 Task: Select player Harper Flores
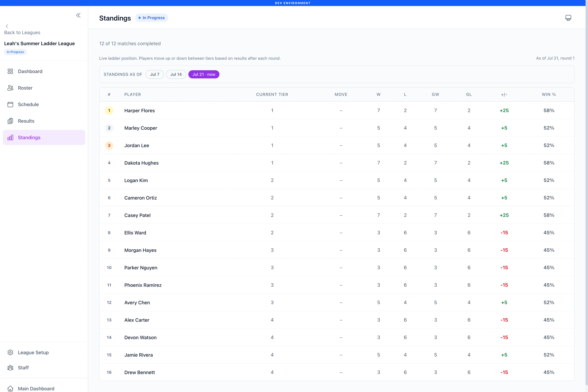pyautogui.click(x=139, y=111)
